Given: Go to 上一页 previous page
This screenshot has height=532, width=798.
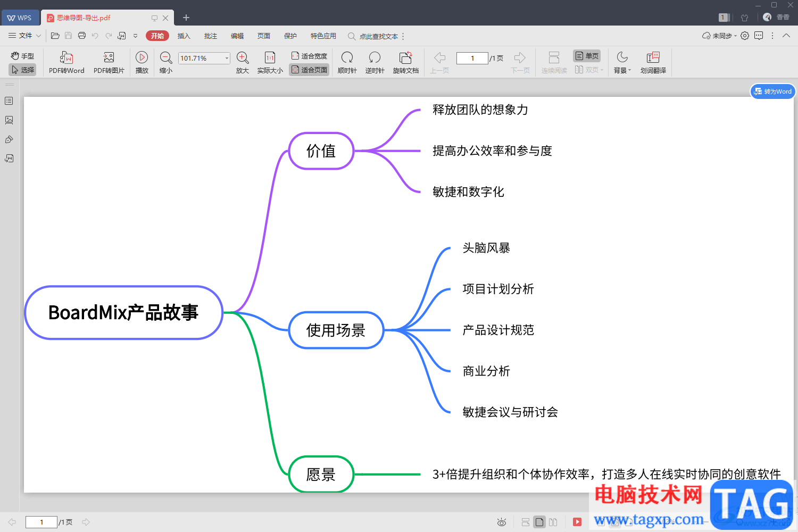Looking at the screenshot, I should (x=439, y=63).
